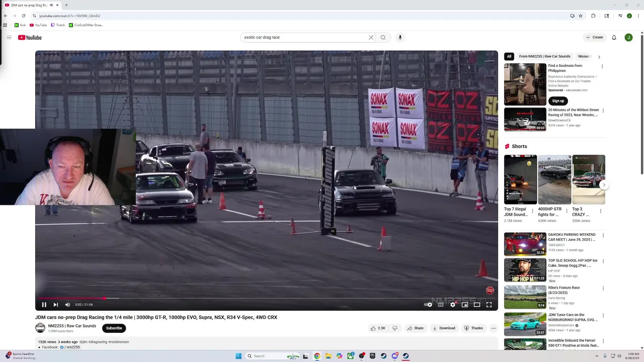This screenshot has height=362, width=644.
Task: Pause the video
Action: (44, 305)
